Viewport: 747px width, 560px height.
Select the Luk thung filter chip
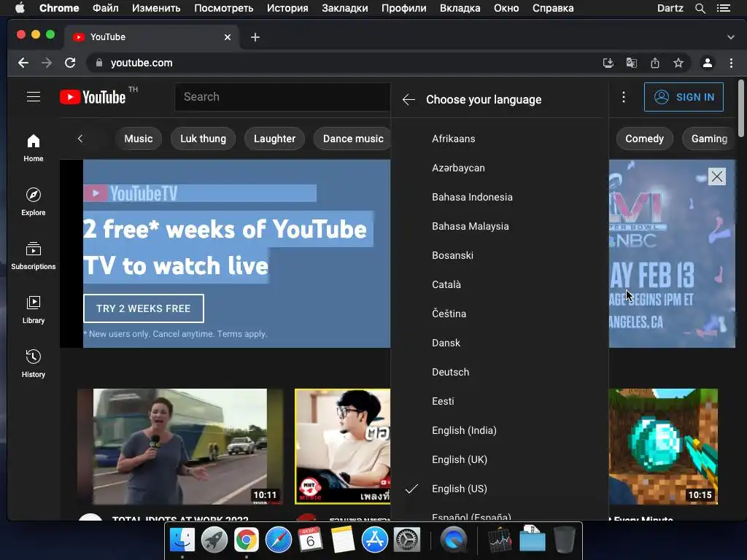203,139
